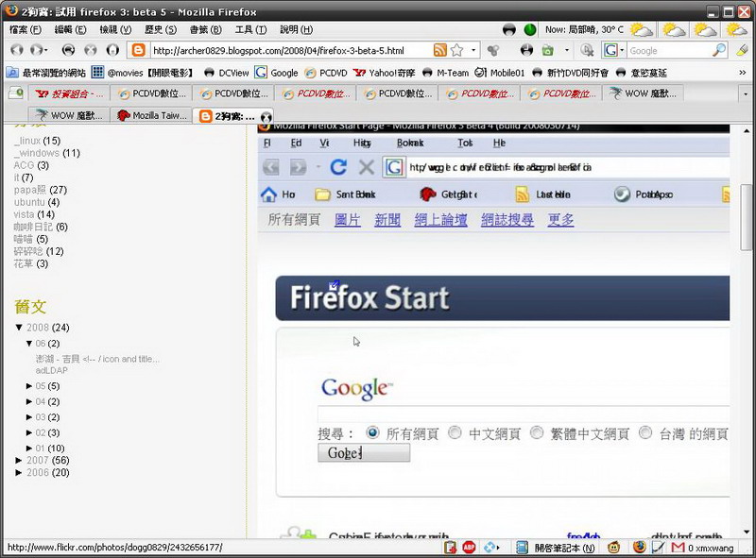Open the 工具 (T) tools menu

(x=250, y=30)
